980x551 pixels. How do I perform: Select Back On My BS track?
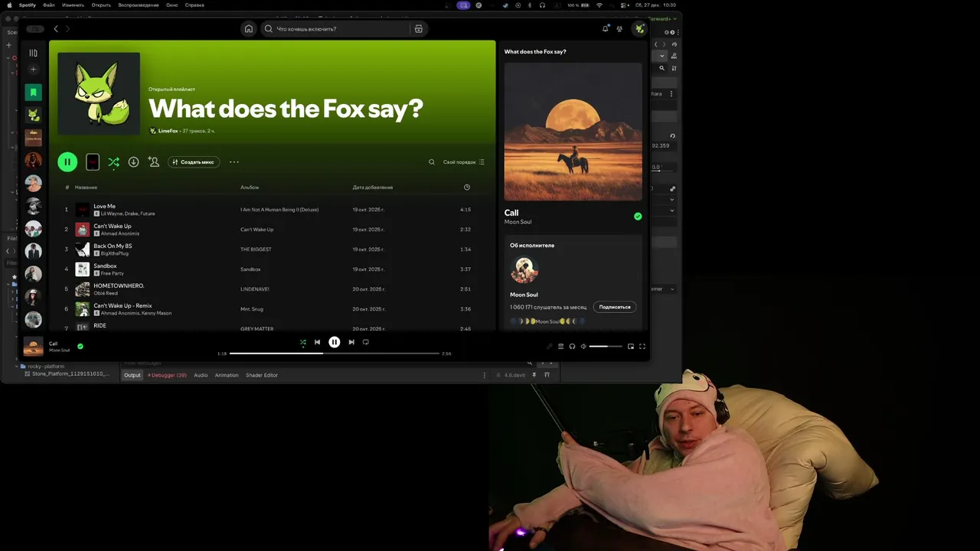(113, 246)
